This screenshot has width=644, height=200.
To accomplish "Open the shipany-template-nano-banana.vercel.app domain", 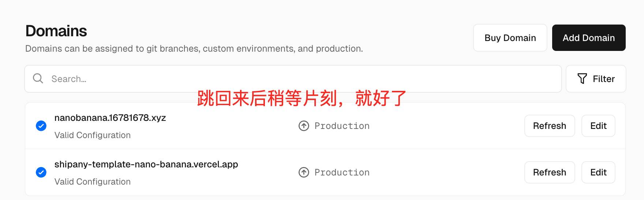I will pos(146,164).
